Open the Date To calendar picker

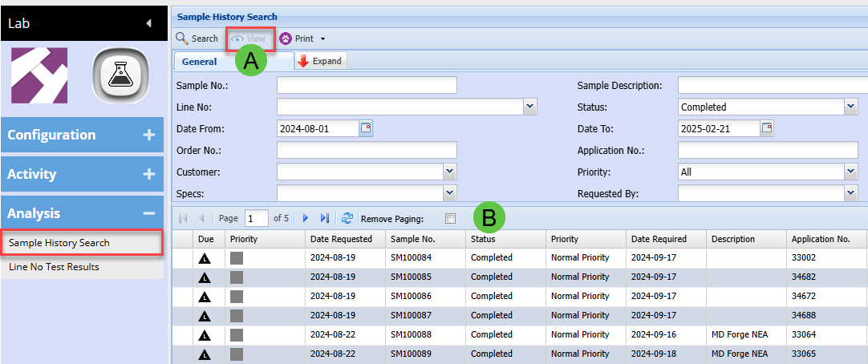pos(767,128)
